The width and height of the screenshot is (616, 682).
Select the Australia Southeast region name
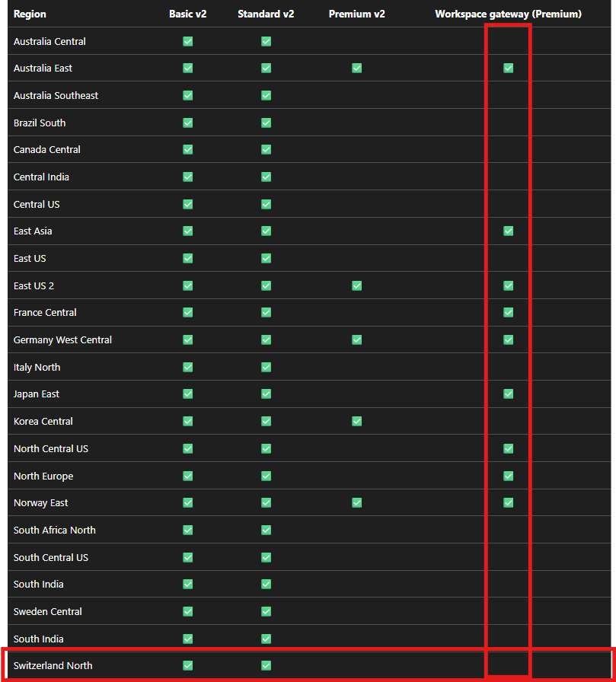coord(56,95)
